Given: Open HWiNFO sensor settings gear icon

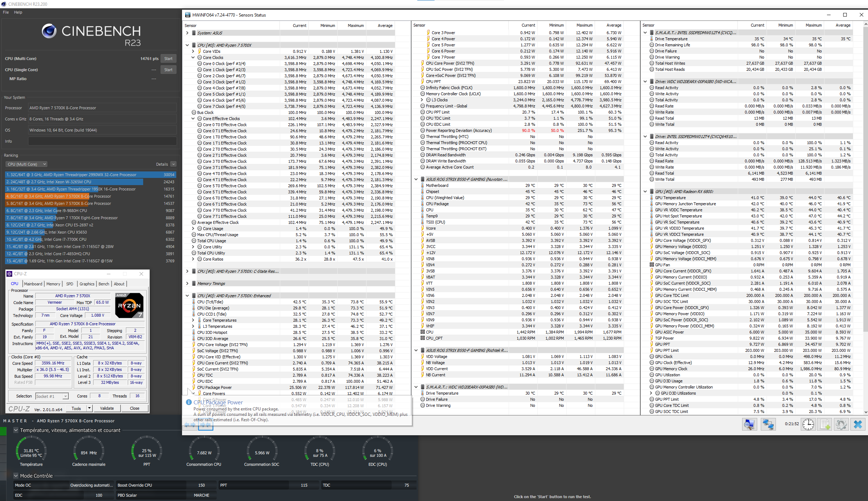Looking at the screenshot, I should [841, 424].
